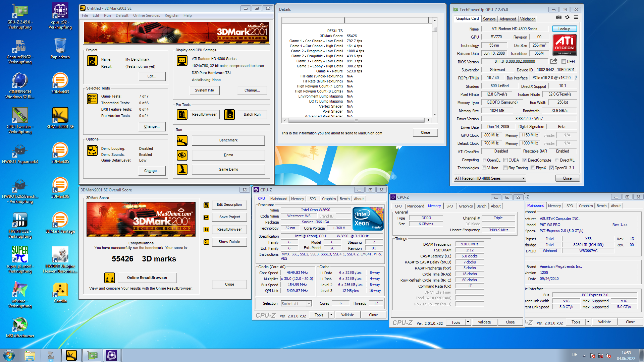Toggle the PhysX checkbox

pyautogui.click(x=533, y=168)
